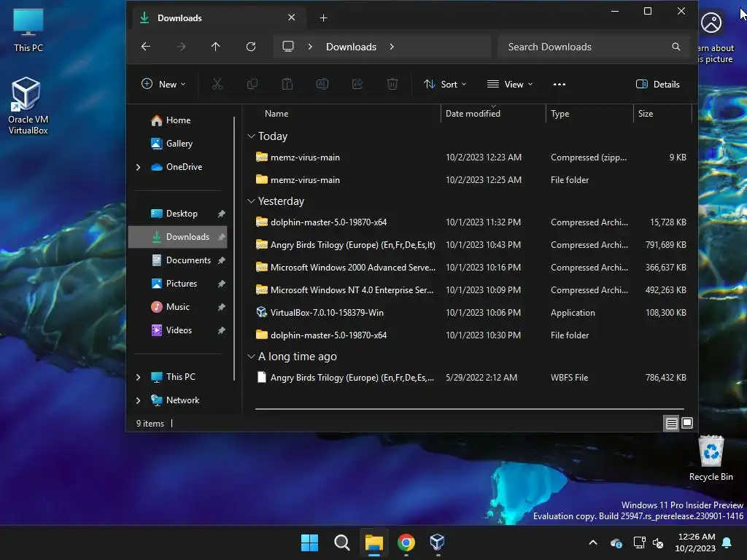Click the taskbar clock and date
The image size is (747, 560).
pyautogui.click(x=695, y=542)
